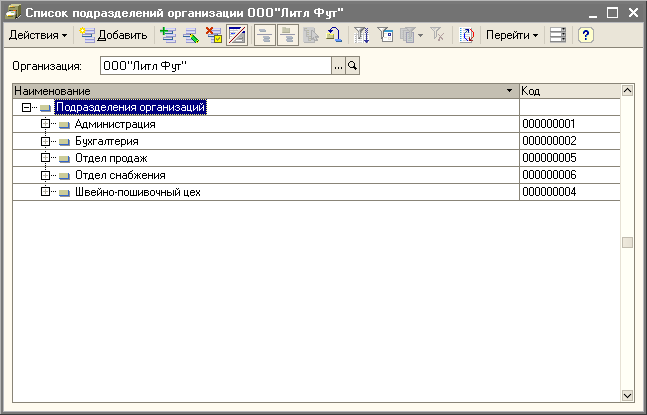This screenshot has width=647, height=415.
Task: Open help with the question mark icon
Action: pyautogui.click(x=586, y=35)
